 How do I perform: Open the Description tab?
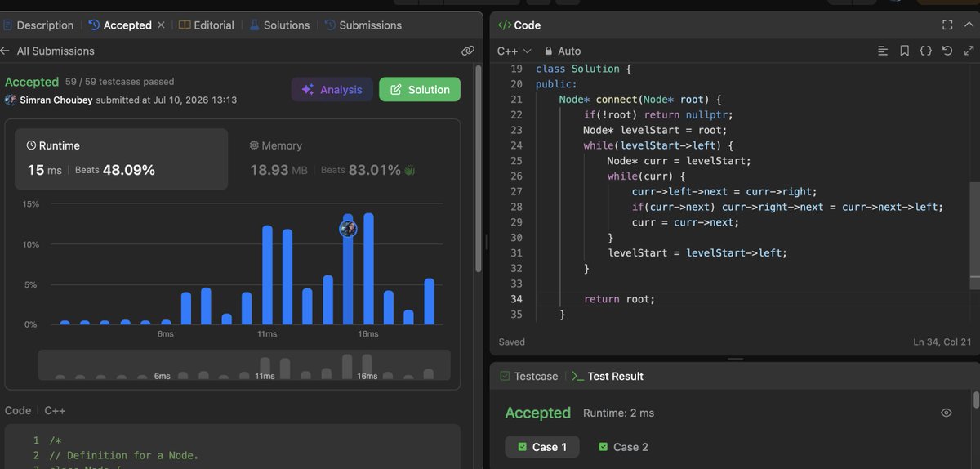point(38,25)
